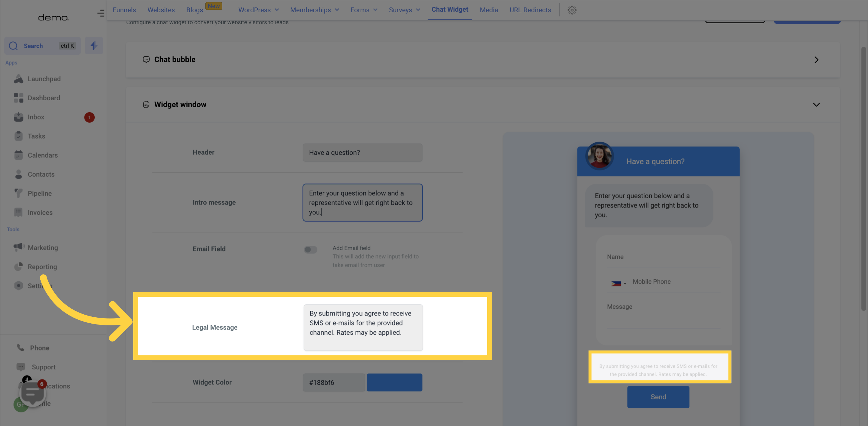Click the Settings gear icon in toolbar
This screenshot has width=868, height=426.
572,10
